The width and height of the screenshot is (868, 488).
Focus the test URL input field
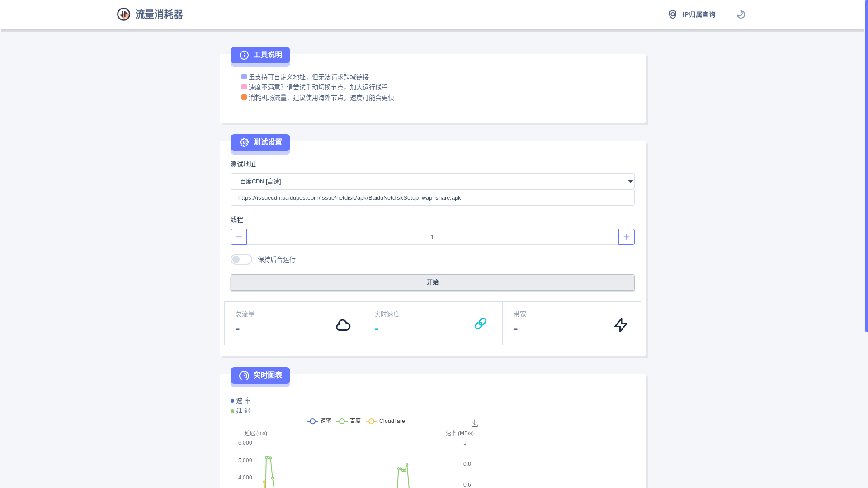[x=433, y=197]
